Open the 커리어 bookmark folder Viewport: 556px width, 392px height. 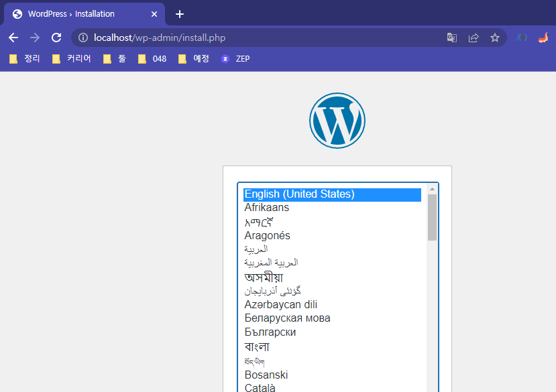click(72, 59)
